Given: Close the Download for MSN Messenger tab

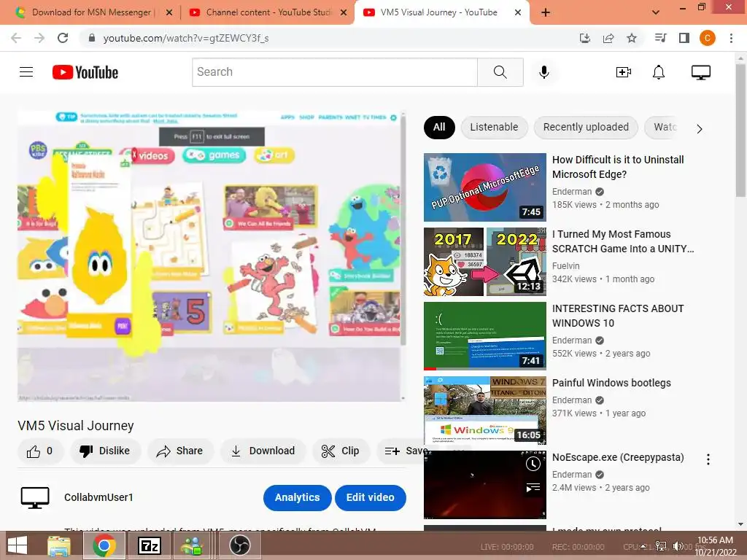Looking at the screenshot, I should click(x=169, y=12).
